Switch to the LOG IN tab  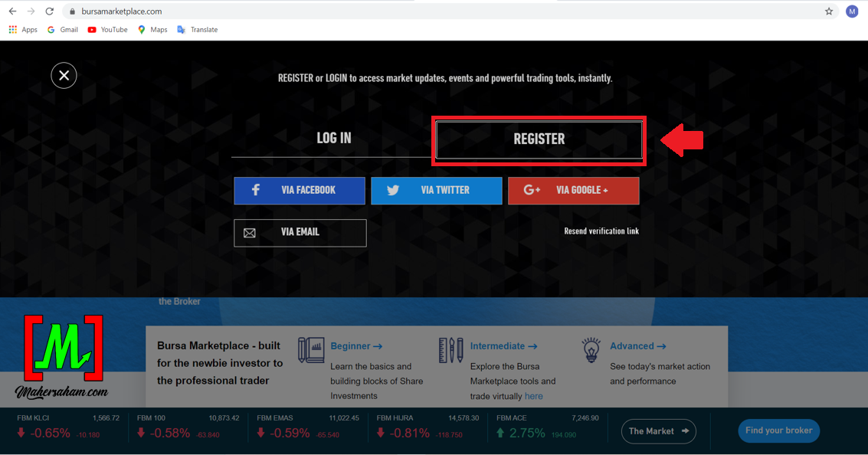tap(333, 139)
